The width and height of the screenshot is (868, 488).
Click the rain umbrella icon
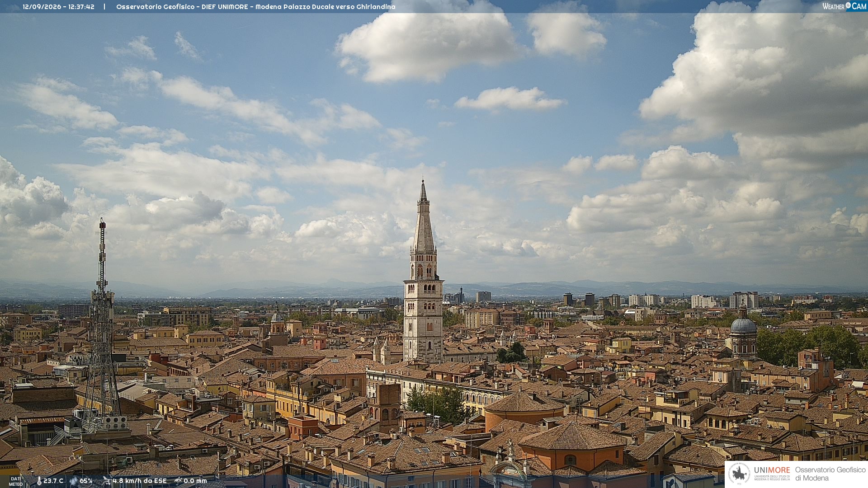(x=178, y=481)
